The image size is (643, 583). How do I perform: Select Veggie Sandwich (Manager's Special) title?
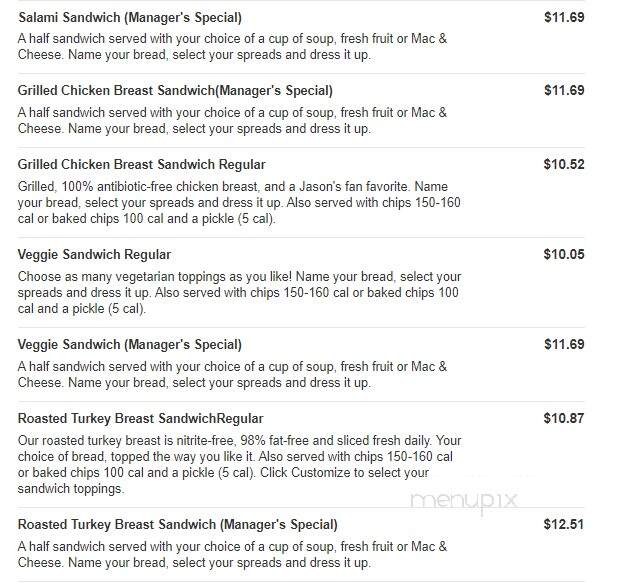(130, 344)
